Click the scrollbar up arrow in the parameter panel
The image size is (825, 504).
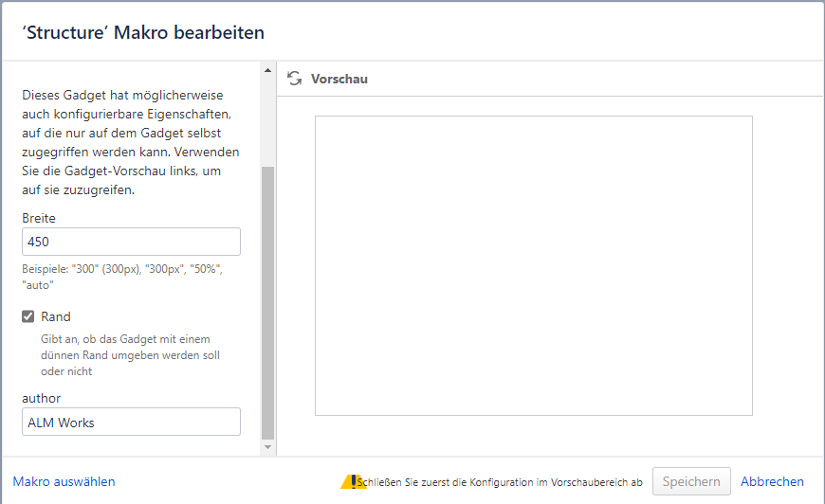click(267, 70)
